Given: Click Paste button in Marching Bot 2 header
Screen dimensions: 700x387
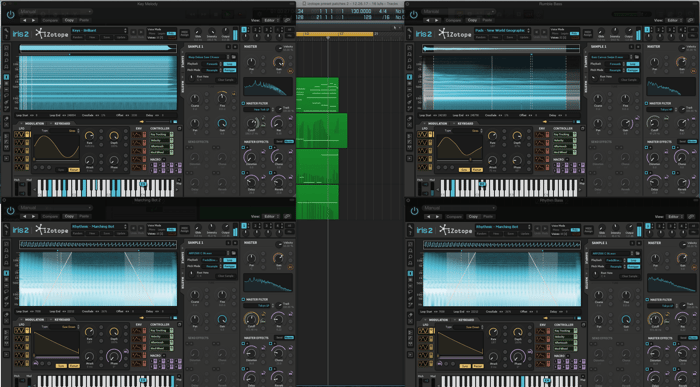Looking at the screenshot, I should coord(83,216).
